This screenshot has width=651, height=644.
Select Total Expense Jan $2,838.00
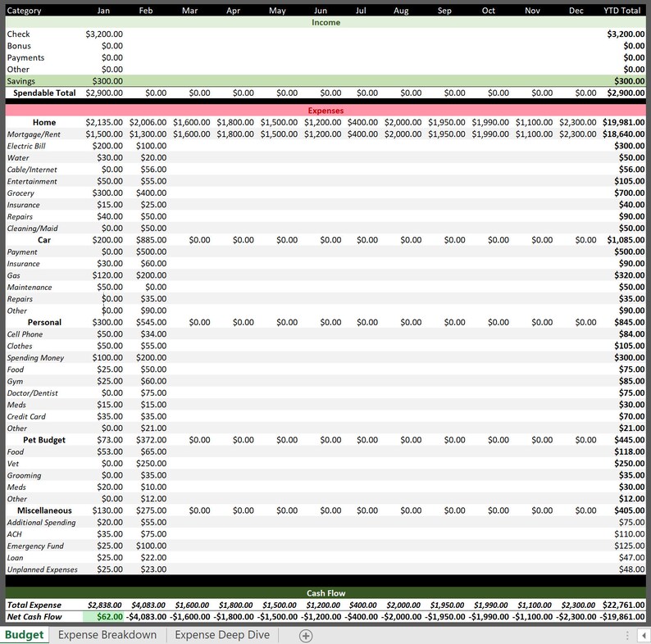point(105,605)
